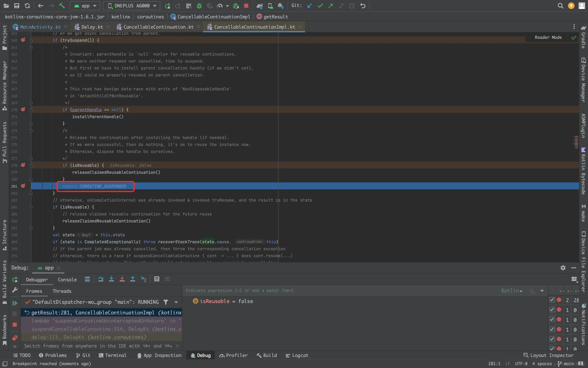Click Show Execution Point icon in debugger
The image size is (588, 368).
[87, 279]
